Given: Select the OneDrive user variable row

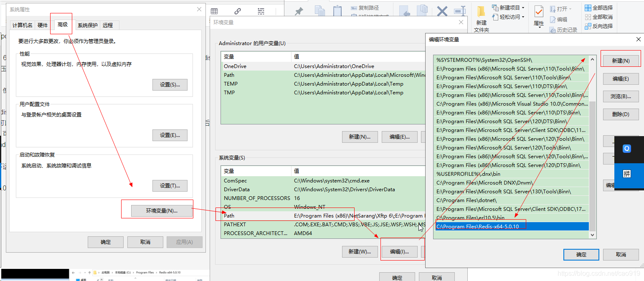Looking at the screenshot, I should pyautogui.click(x=324, y=66).
